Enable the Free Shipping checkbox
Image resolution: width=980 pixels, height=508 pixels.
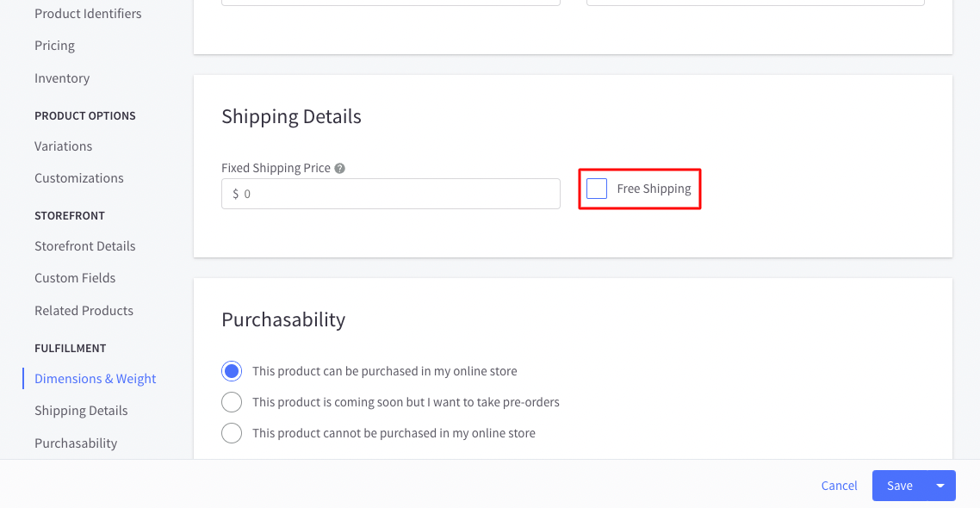(596, 189)
